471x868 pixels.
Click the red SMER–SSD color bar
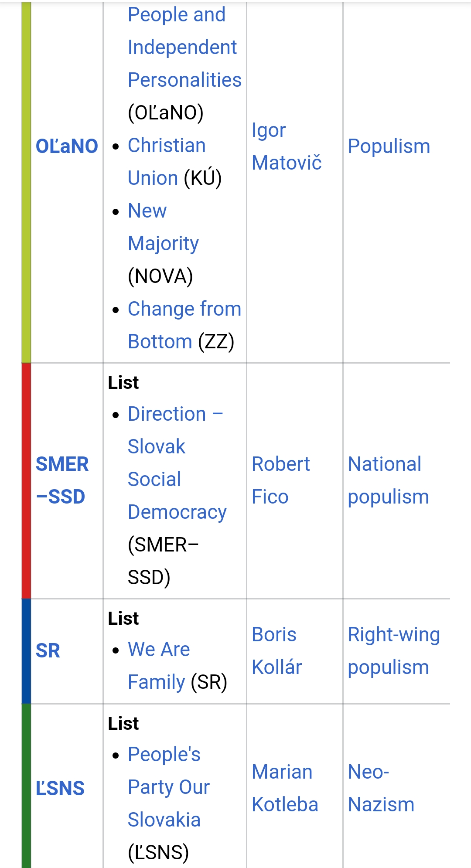26,481
